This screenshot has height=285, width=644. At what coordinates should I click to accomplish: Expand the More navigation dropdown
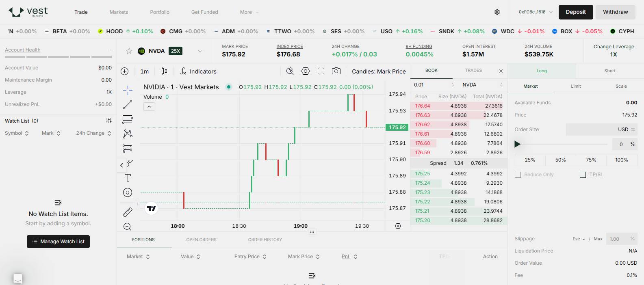249,12
